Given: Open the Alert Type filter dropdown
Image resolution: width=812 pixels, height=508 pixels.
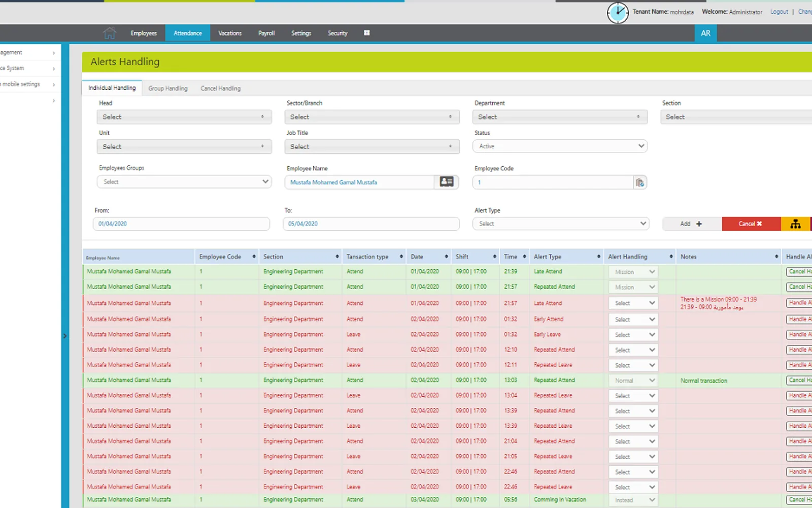Looking at the screenshot, I should (561, 224).
